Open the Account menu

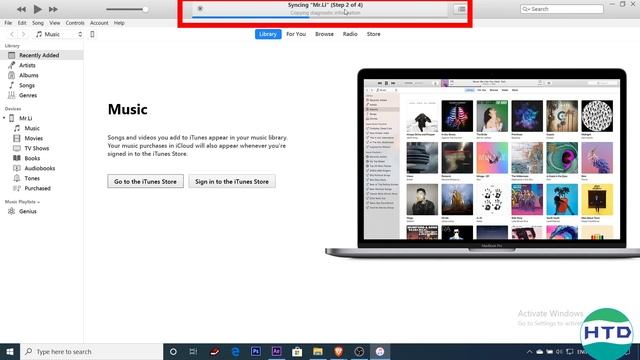click(x=99, y=23)
